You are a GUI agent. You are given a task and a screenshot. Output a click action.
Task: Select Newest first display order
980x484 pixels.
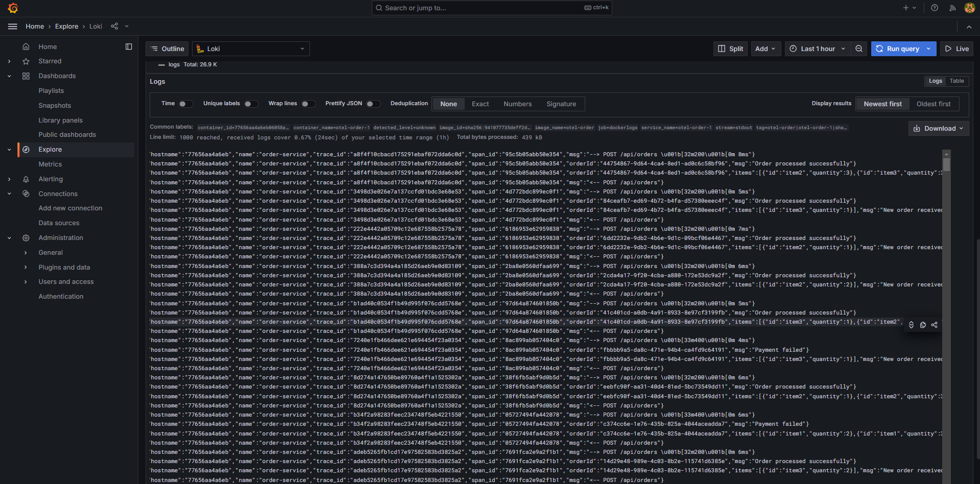tap(883, 104)
